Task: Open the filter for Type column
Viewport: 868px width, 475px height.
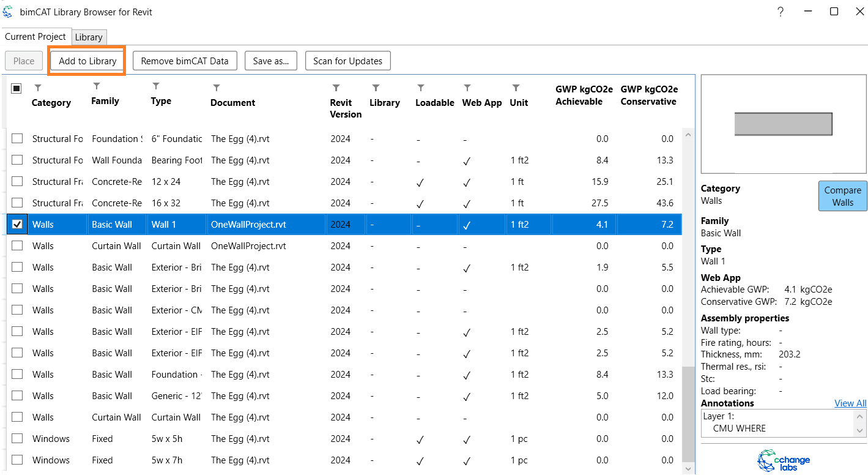Action: (x=156, y=86)
